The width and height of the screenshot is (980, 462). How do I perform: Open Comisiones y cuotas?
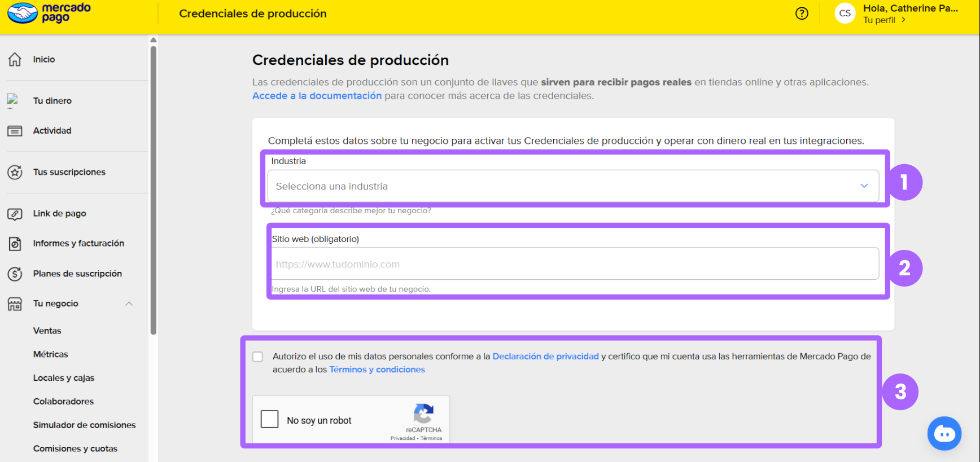pyautogui.click(x=76, y=448)
